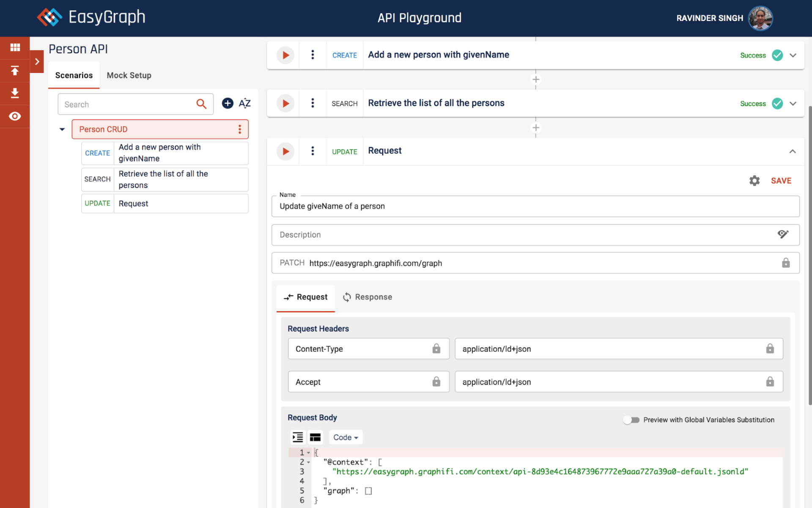This screenshot has width=812, height=508.
Task: Toggle the eye visibility icon in the sidebar
Action: point(15,116)
